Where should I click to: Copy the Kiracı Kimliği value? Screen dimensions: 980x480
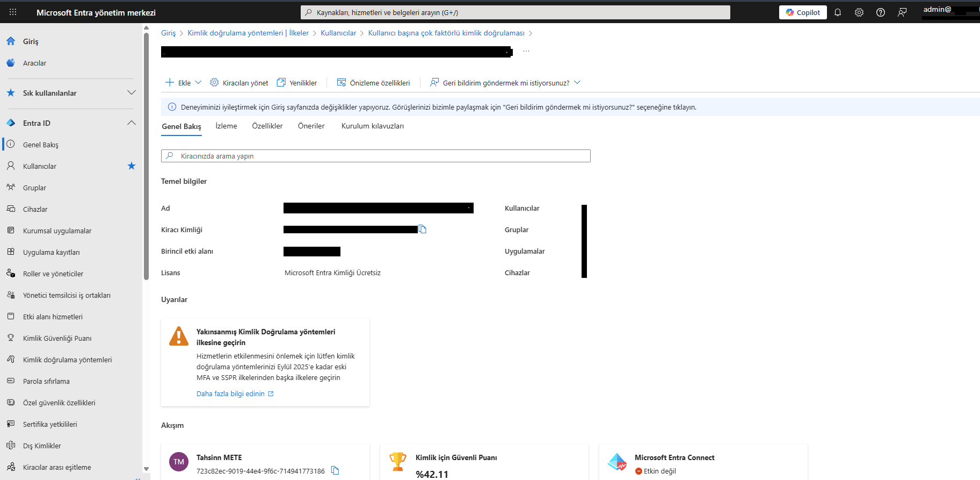tap(423, 230)
